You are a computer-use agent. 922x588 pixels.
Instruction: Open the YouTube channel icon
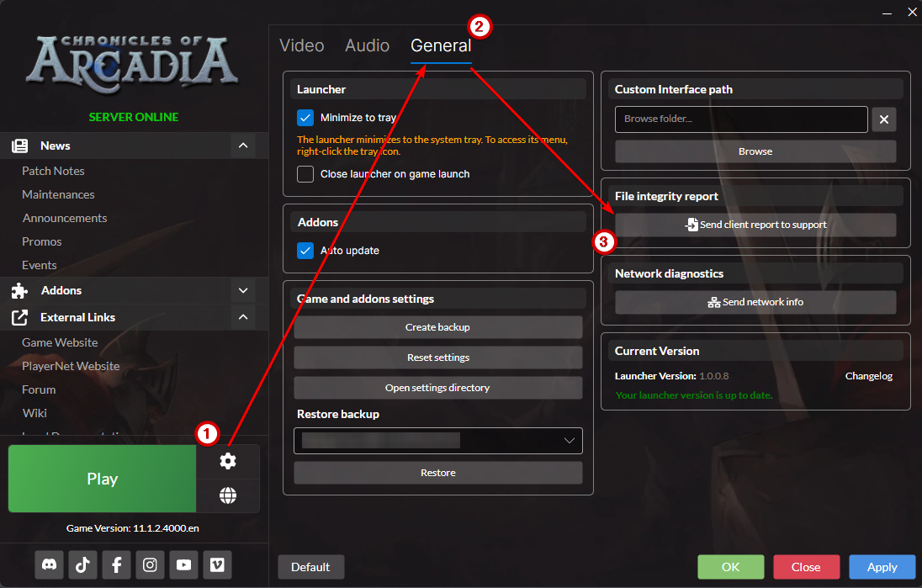[x=183, y=565]
